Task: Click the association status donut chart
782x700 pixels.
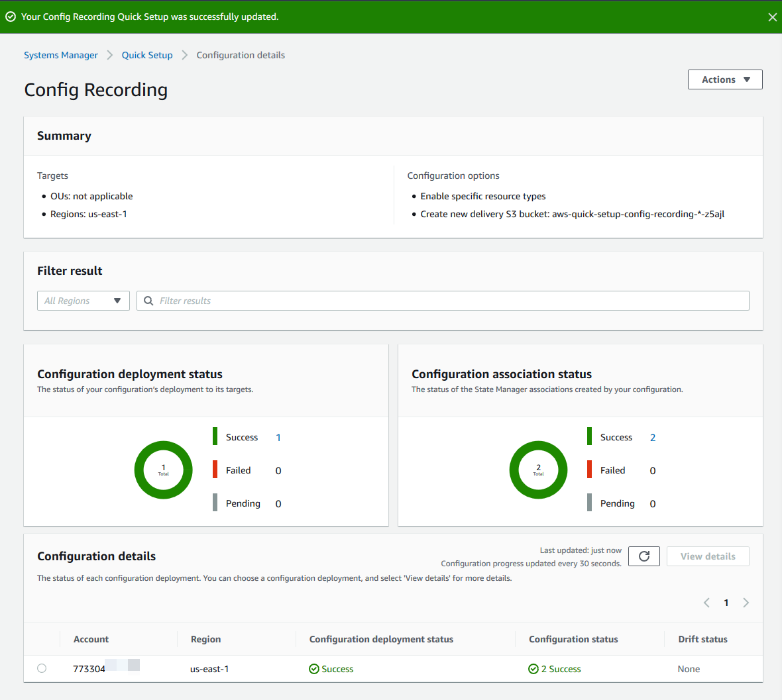Action: 538,470
